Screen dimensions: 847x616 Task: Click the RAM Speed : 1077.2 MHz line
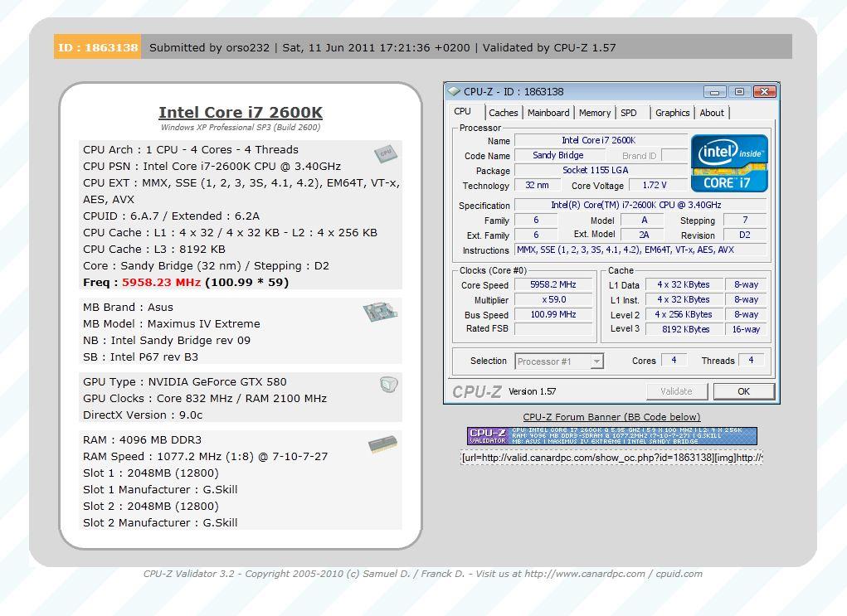click(x=205, y=456)
